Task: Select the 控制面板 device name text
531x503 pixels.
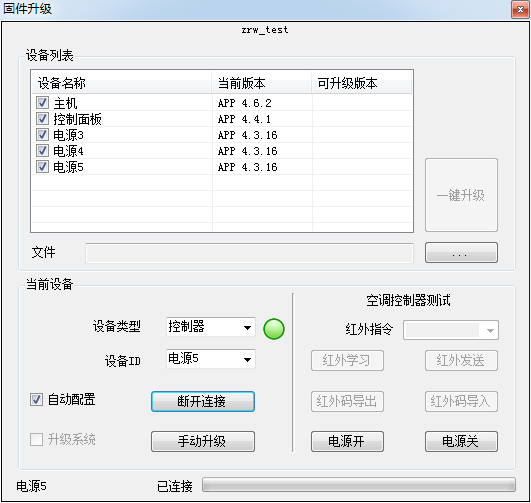Action: pyautogui.click(x=77, y=119)
